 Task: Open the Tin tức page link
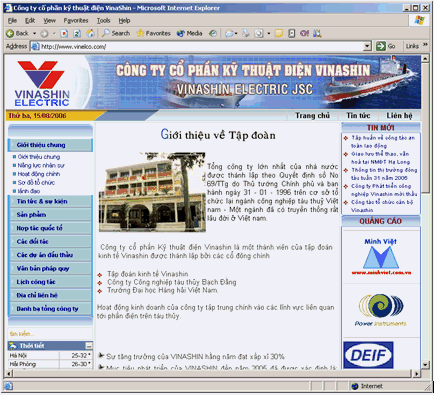(x=358, y=116)
